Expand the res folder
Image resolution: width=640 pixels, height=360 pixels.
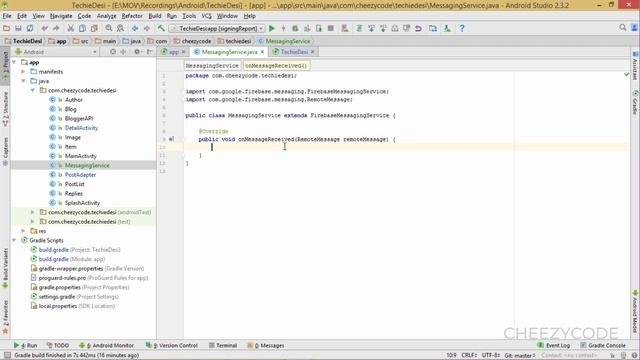[x=23, y=231]
